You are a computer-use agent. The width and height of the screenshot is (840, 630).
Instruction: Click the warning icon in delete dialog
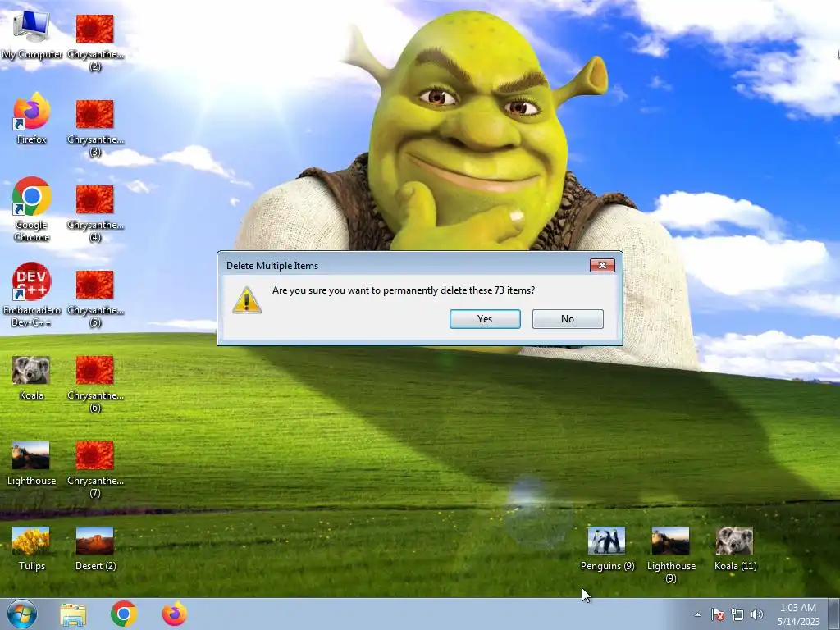coord(247,300)
